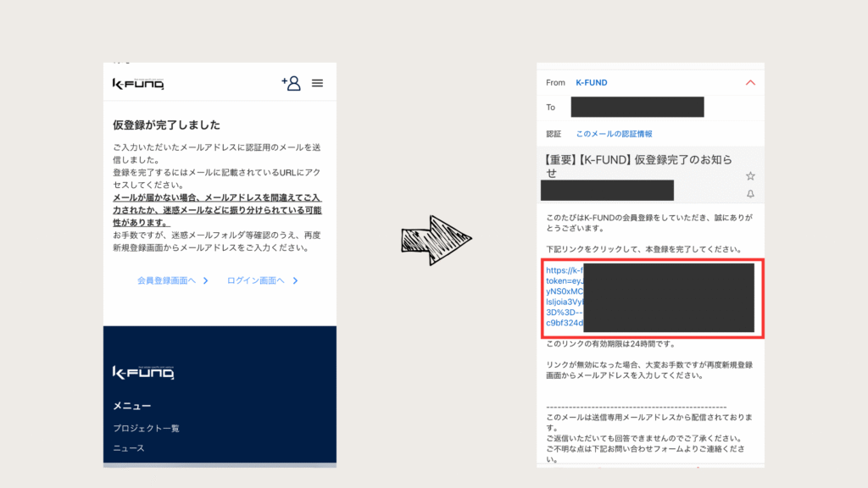Collapse email header with red chevron
The height and width of the screenshot is (488, 868).
[749, 83]
